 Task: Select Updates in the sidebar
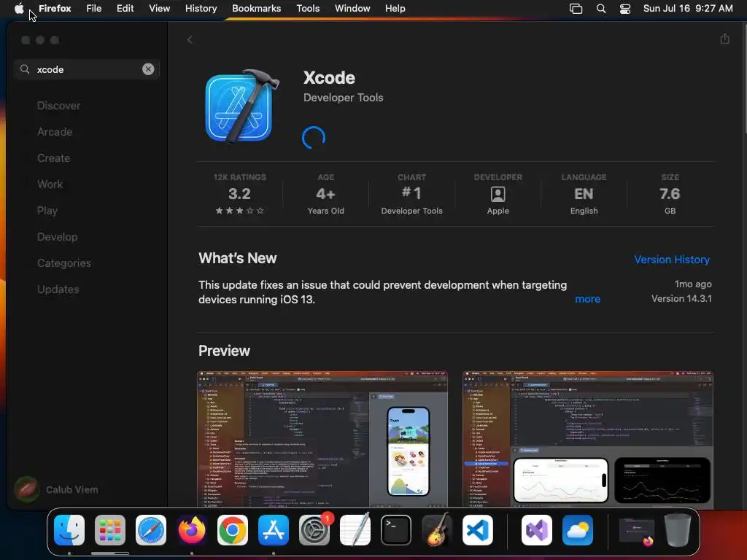pyautogui.click(x=58, y=289)
